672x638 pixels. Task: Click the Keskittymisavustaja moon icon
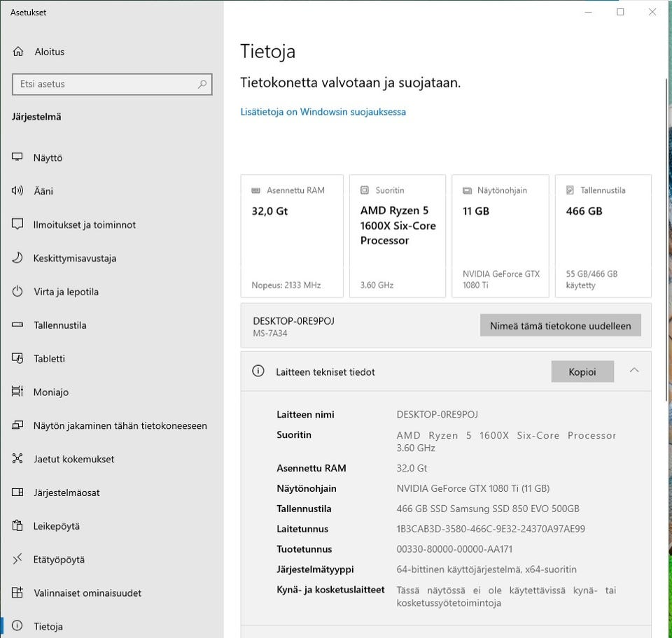click(x=17, y=257)
